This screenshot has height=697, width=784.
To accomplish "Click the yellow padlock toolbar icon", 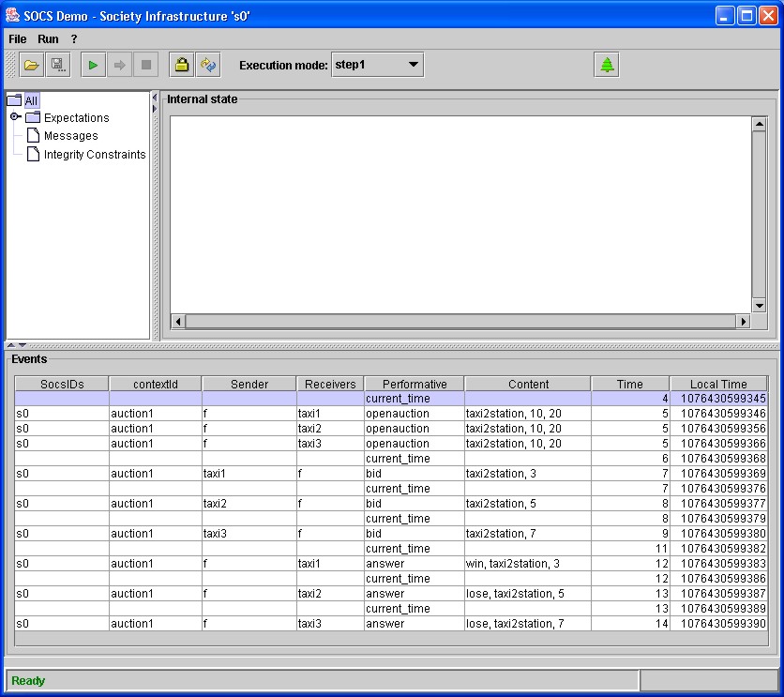I will [182, 65].
